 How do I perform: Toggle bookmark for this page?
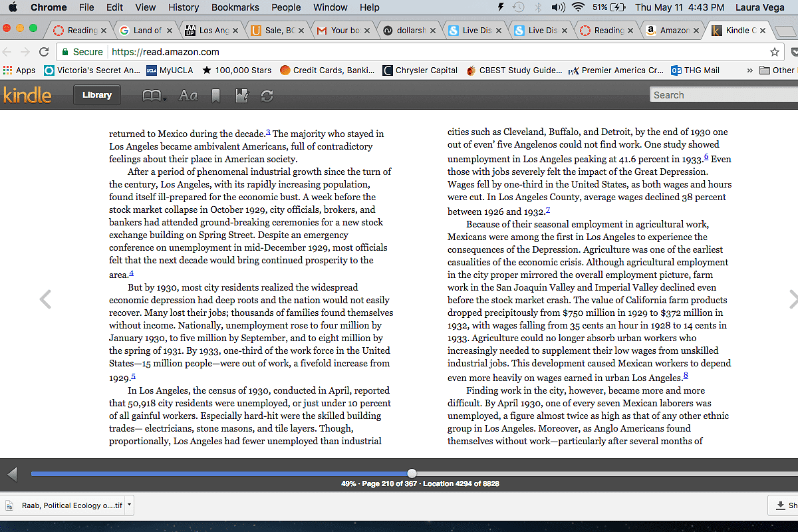tap(215, 96)
